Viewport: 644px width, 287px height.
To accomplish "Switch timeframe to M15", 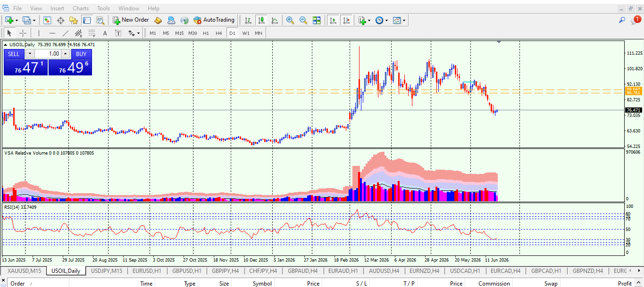I will point(179,33).
